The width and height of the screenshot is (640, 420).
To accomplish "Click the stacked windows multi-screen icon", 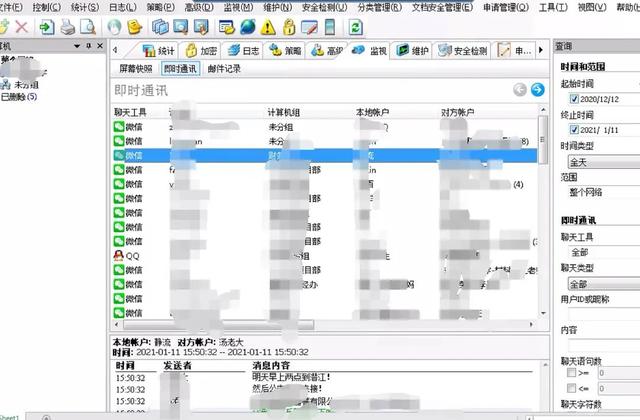I will [160, 27].
